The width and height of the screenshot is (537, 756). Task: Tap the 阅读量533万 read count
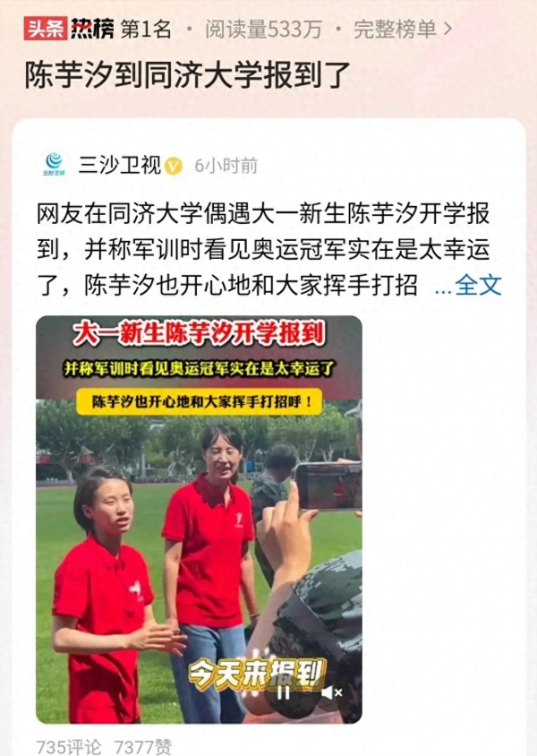point(263,30)
